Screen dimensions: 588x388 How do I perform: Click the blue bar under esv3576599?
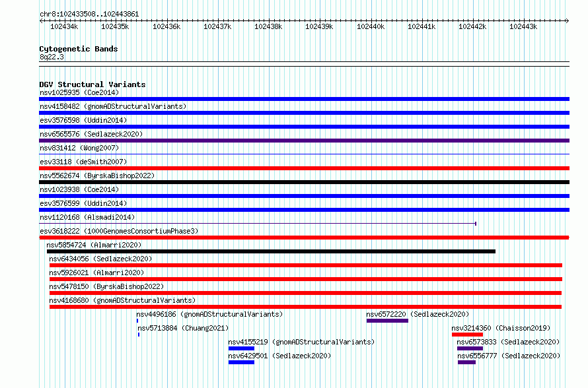pyautogui.click(x=304, y=210)
